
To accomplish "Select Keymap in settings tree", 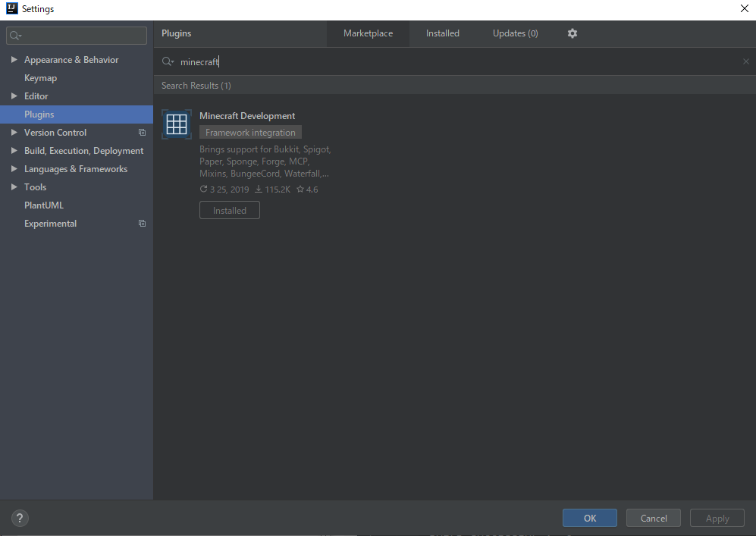I will click(40, 78).
